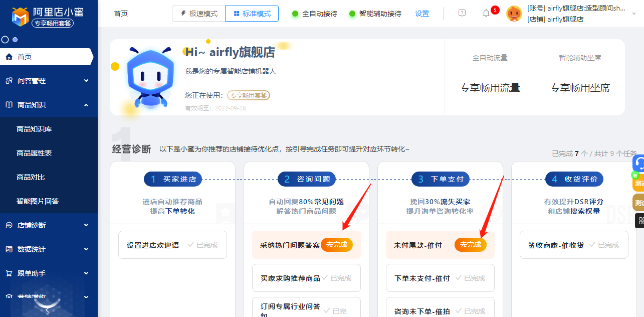Open the 设置进店欢迎语 task
The height and width of the screenshot is (317, 644).
tap(172, 245)
